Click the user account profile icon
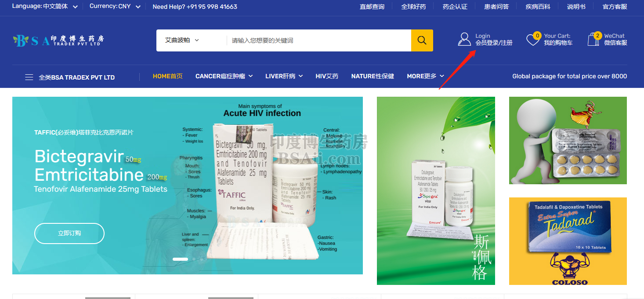The image size is (644, 299). point(464,39)
